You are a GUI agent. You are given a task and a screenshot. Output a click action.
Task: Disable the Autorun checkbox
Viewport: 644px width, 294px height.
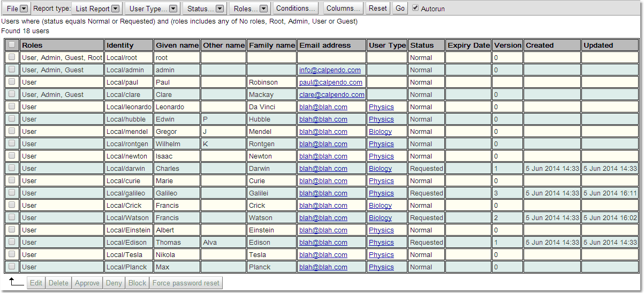point(415,8)
